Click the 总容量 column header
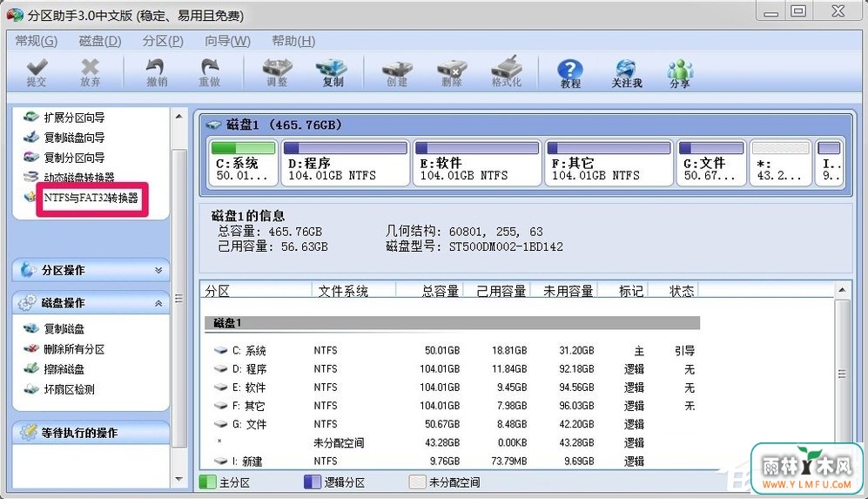868x499 pixels. point(429,291)
